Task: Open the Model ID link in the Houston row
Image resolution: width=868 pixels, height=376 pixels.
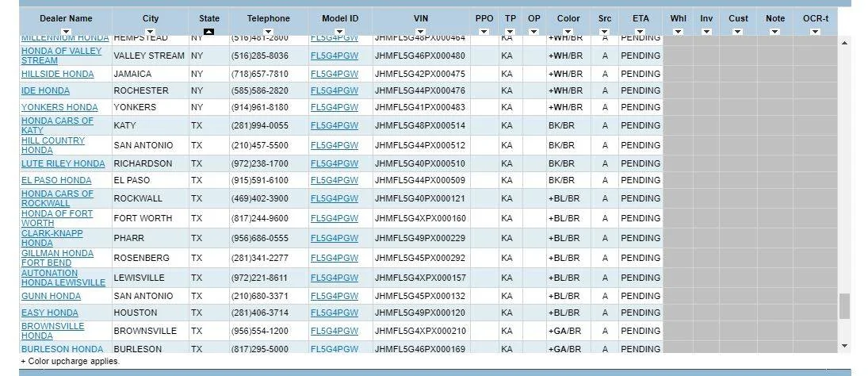Action: tap(335, 313)
